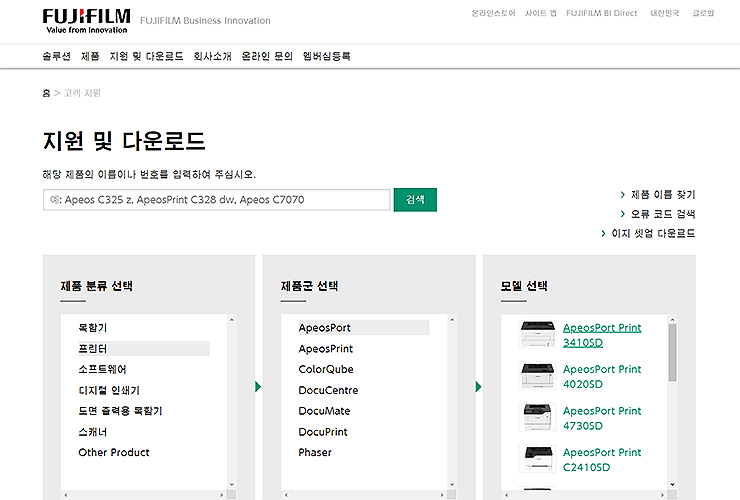This screenshot has height=500, width=740.
Task: Click the 대한민국 region link
Action: coord(664,13)
